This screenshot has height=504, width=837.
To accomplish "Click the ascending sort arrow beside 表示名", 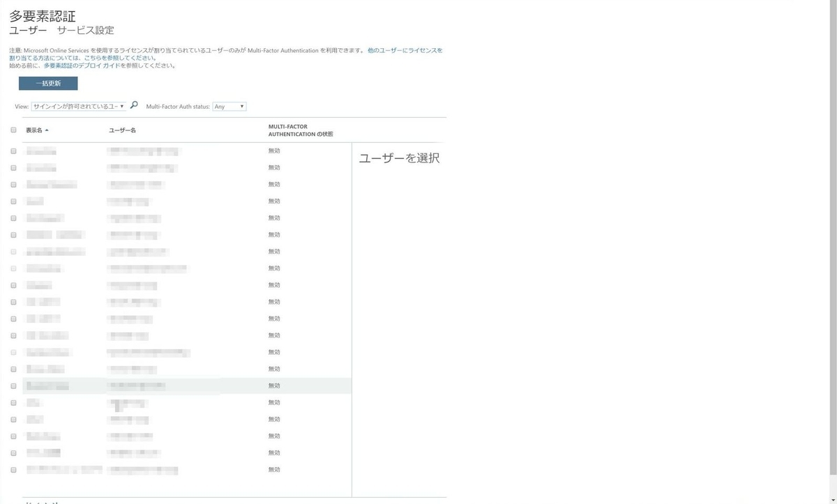I will coord(45,130).
